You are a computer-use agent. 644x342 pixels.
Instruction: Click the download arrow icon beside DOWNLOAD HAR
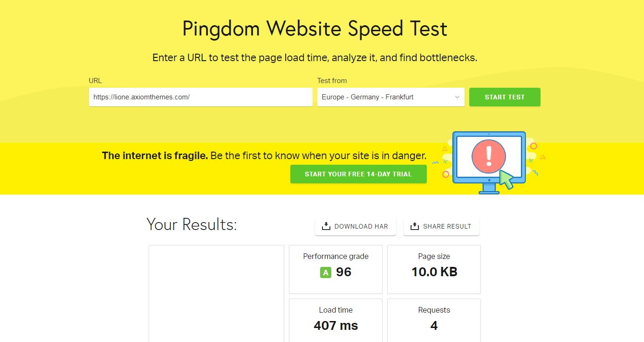[x=326, y=226]
